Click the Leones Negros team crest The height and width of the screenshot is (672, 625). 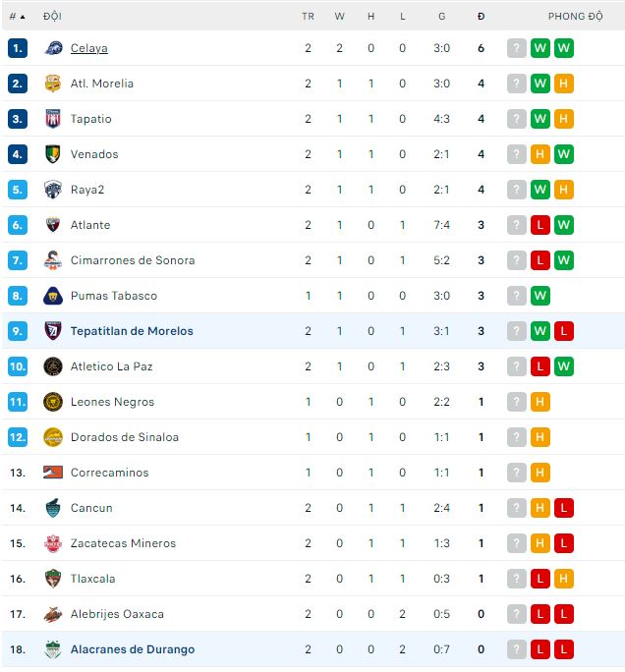(53, 402)
